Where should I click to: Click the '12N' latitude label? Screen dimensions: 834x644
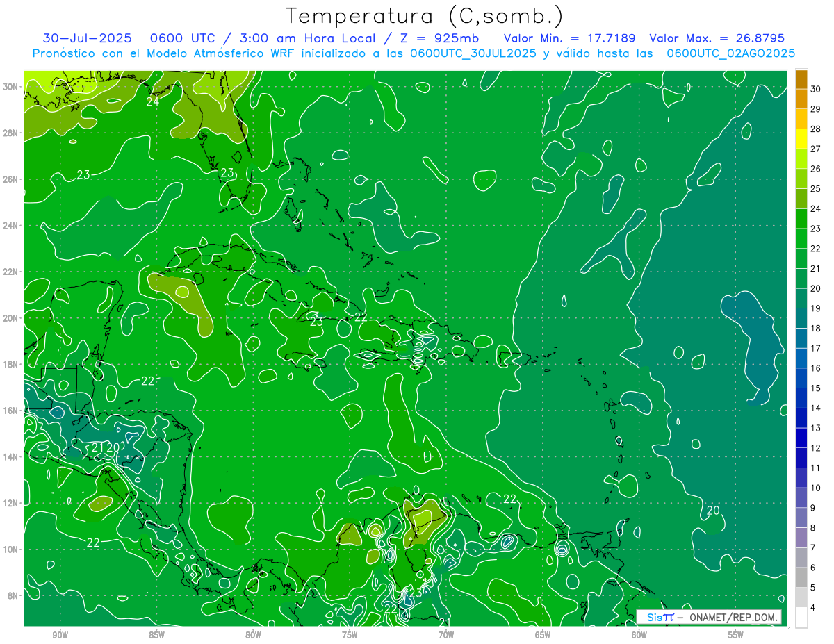[10, 503]
